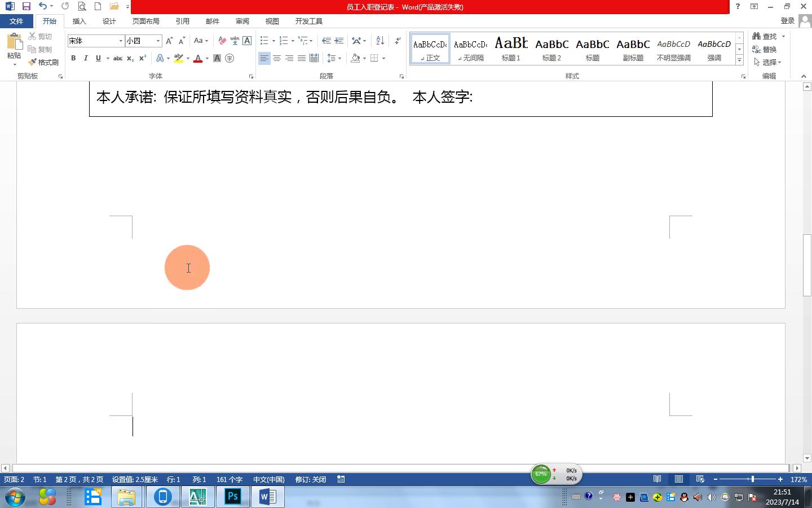Viewport: 812px width, 508px height.
Task: Expand the line spacing dropdown
Action: pos(339,58)
